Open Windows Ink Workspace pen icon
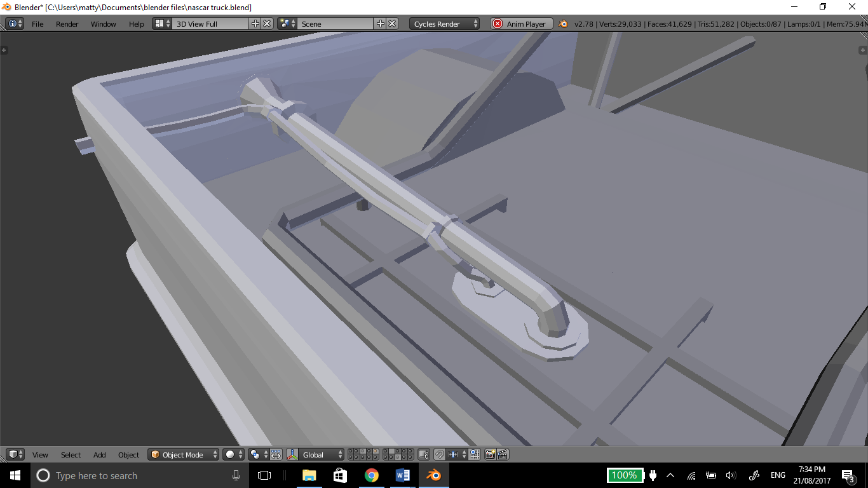The image size is (868, 488). [754, 475]
